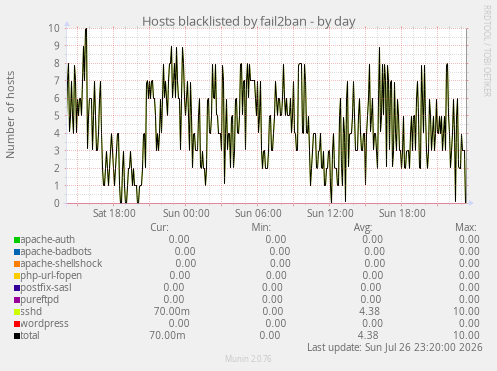This screenshot has width=497, height=371.
Task: Click the y-axis tick label '10'
Action: (x=54, y=28)
